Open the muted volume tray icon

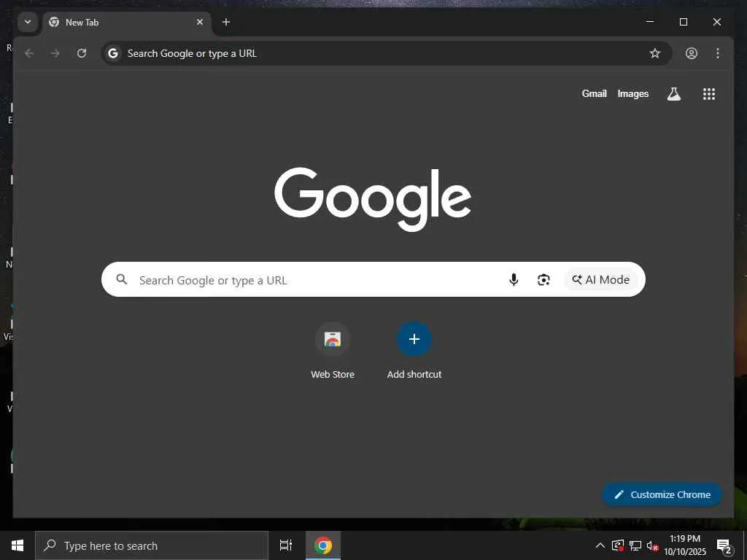tap(652, 545)
